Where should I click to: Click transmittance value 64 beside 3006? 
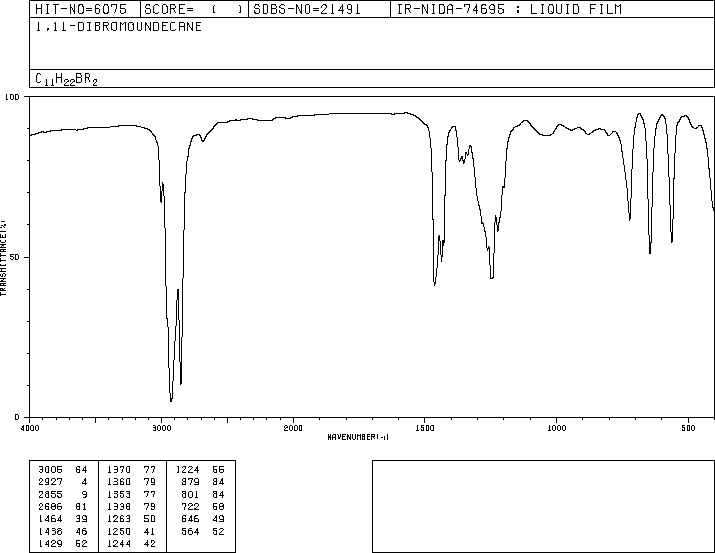coord(81,470)
